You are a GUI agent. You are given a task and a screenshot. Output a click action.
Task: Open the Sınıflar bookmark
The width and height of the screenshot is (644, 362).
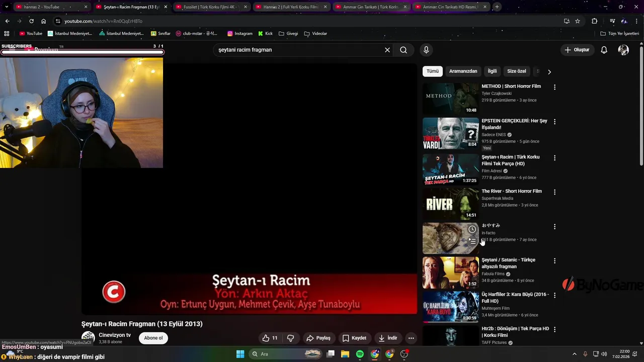[x=161, y=34]
